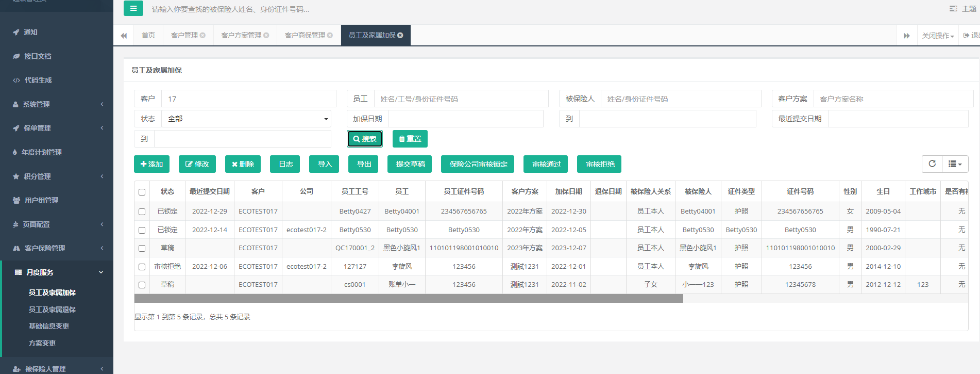Image resolution: width=980 pixels, height=374 pixels.
Task: Open the 关闭操作 dropdown
Action: [938, 36]
